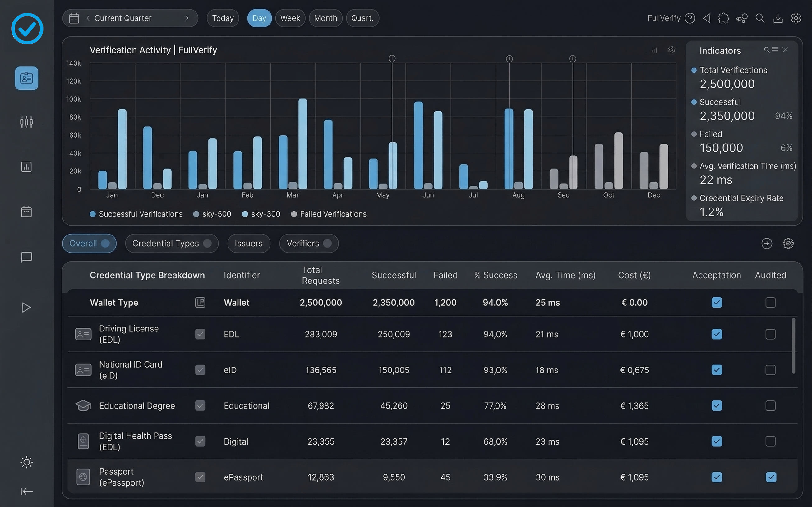This screenshot has width=812, height=507.
Task: Uncheck the Wallet row Acceptation checkbox
Action: (717, 302)
